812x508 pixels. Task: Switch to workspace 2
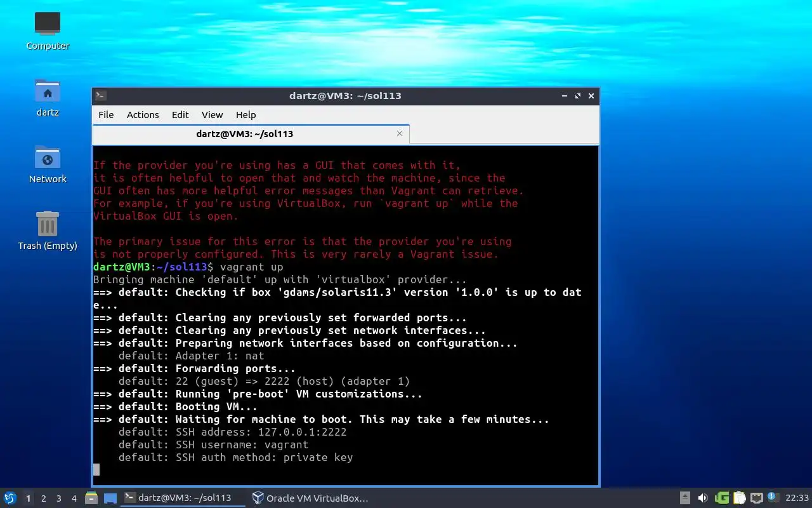point(44,498)
